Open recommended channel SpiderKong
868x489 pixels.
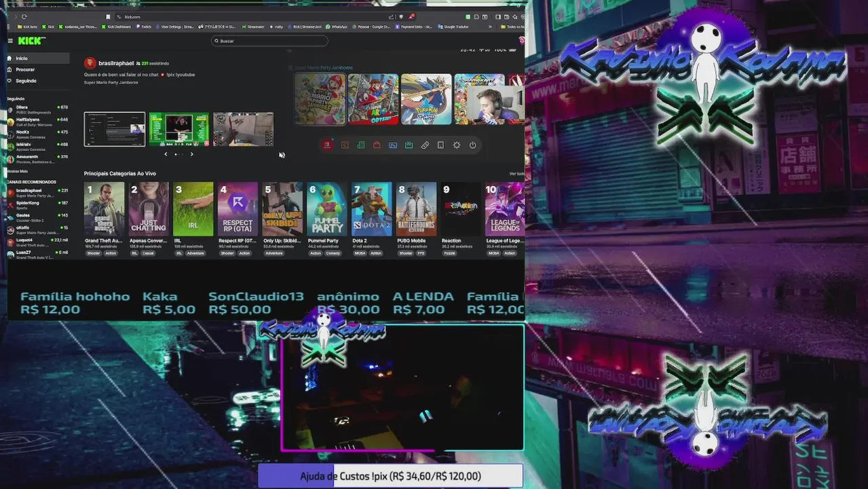pyautogui.click(x=38, y=204)
